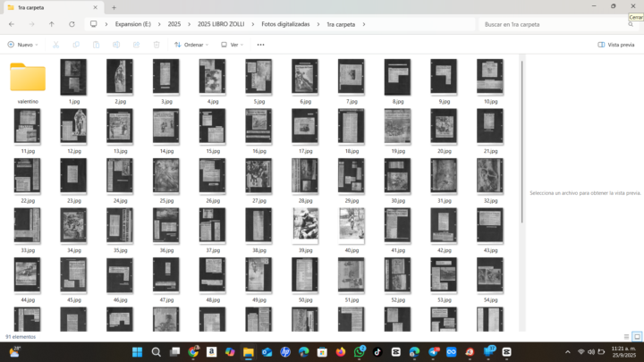644x362 pixels.
Task: Click the Cut (scissors) toolbar icon
Action: [55, 45]
